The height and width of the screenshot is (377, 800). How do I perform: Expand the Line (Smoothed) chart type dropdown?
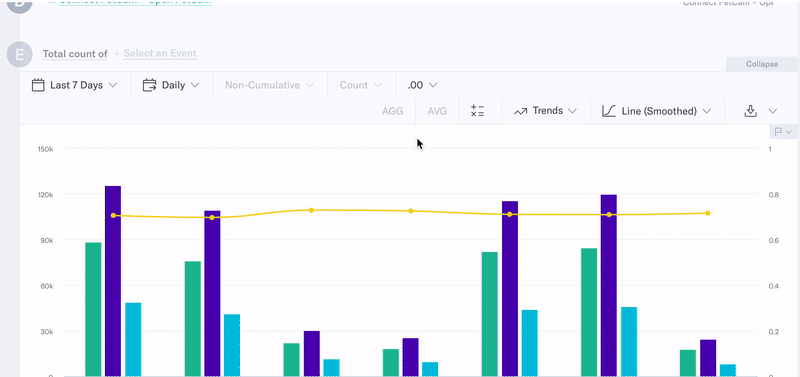[657, 111]
